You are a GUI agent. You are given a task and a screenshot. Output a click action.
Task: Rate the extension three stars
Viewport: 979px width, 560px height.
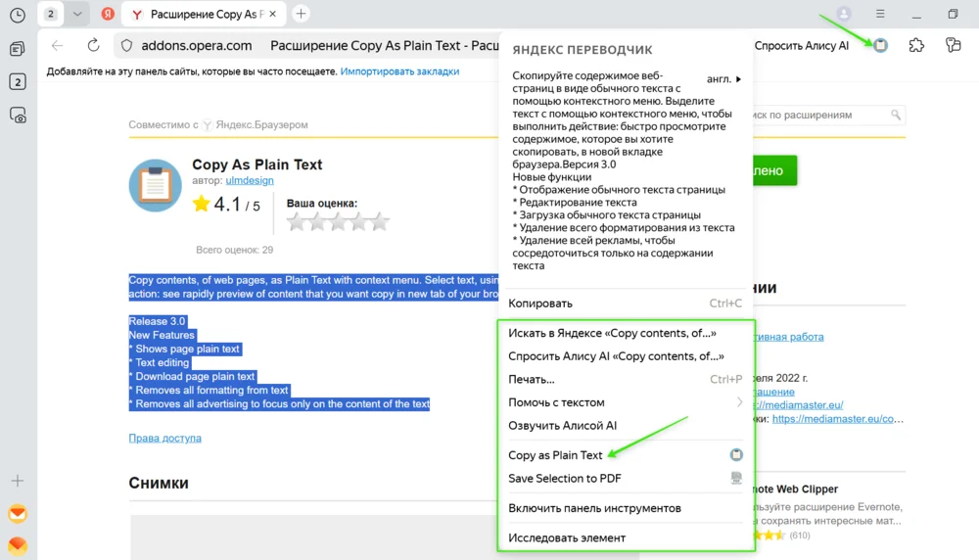click(338, 221)
